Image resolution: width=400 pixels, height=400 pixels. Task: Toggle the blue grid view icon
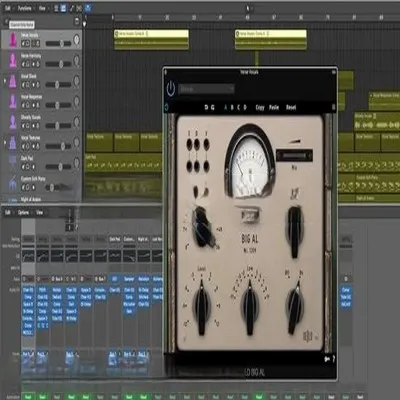(63, 8)
